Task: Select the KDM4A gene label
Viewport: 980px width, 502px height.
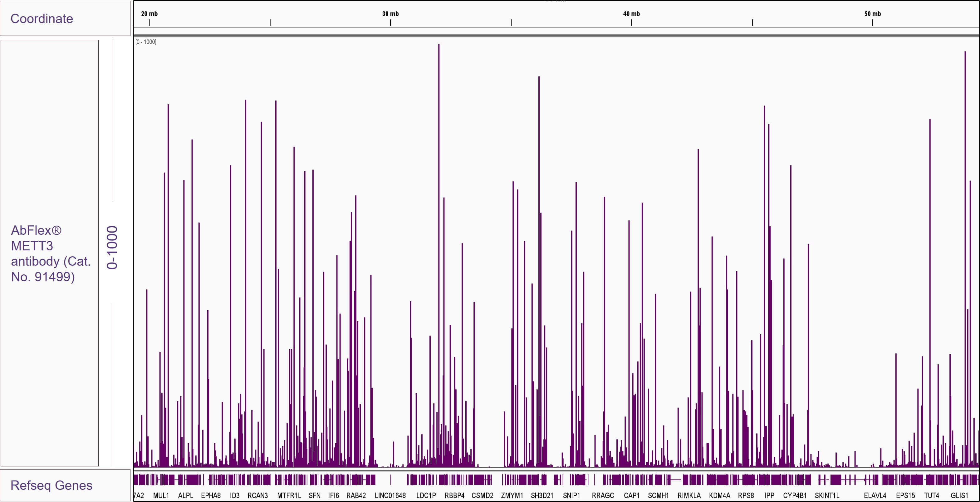Action: click(720, 495)
